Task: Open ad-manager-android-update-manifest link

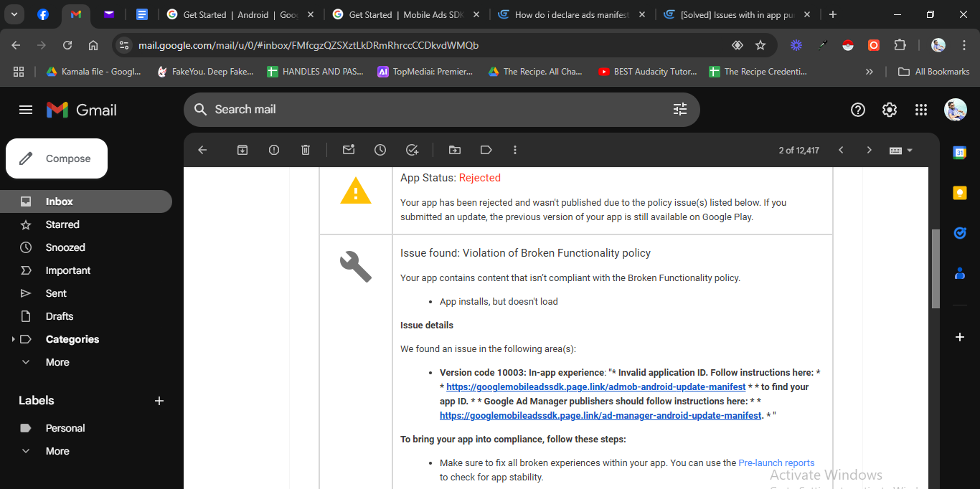Action: pos(600,415)
